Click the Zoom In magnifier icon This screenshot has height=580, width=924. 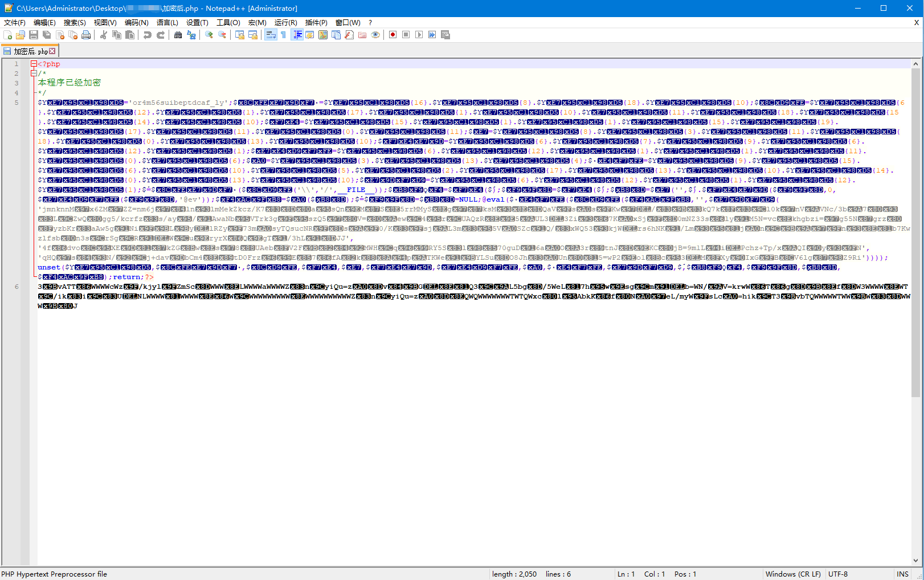tap(209, 35)
